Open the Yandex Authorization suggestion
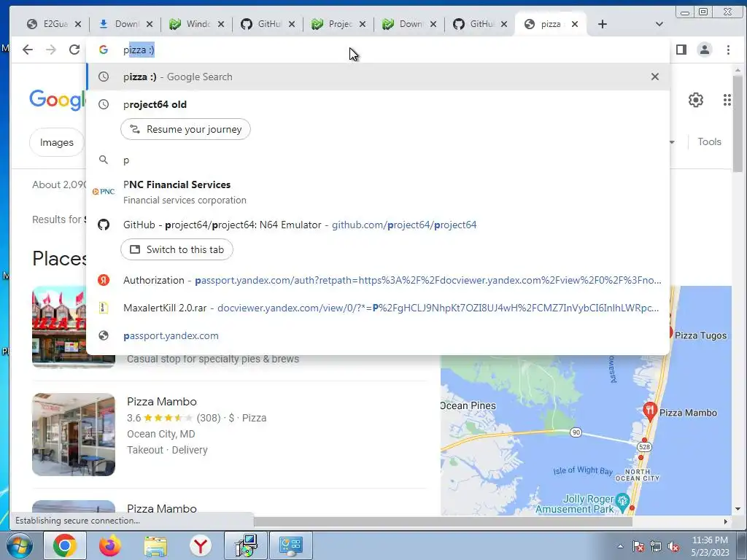This screenshot has height=560, width=747. click(378, 280)
